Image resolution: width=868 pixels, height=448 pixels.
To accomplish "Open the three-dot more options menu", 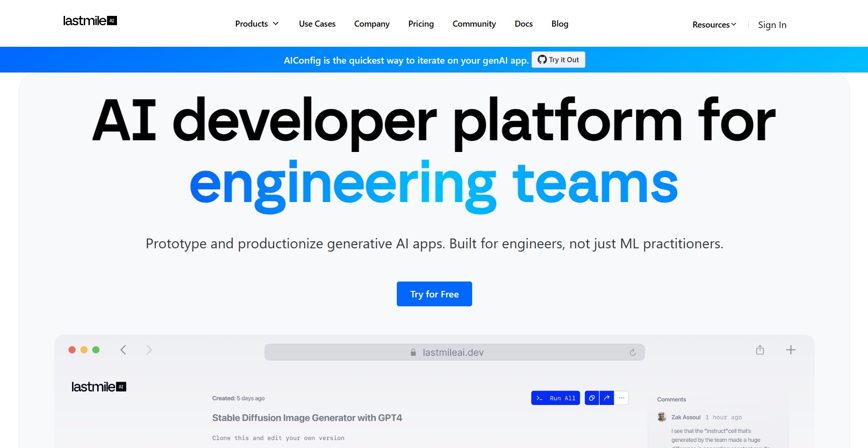I will coord(621,398).
